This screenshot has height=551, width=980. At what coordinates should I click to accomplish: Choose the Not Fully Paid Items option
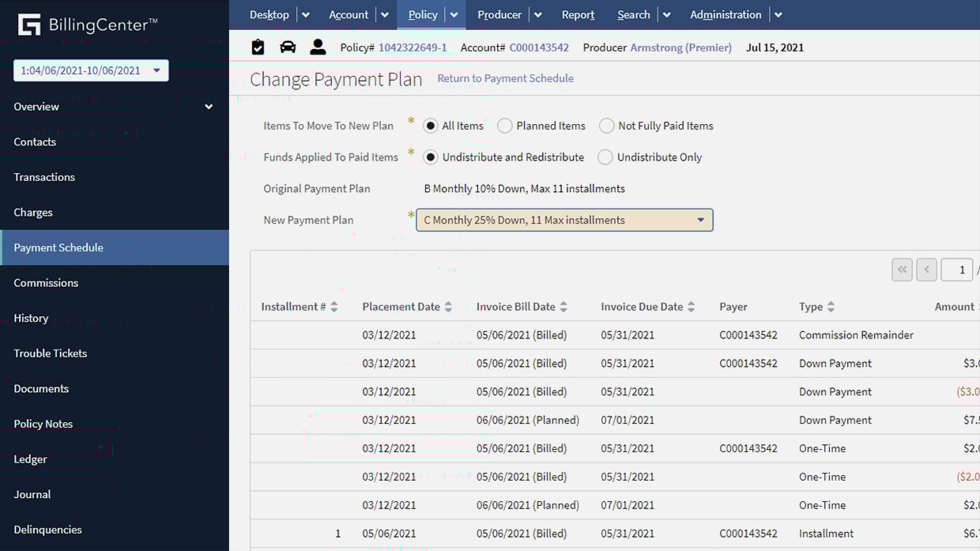[x=607, y=125]
